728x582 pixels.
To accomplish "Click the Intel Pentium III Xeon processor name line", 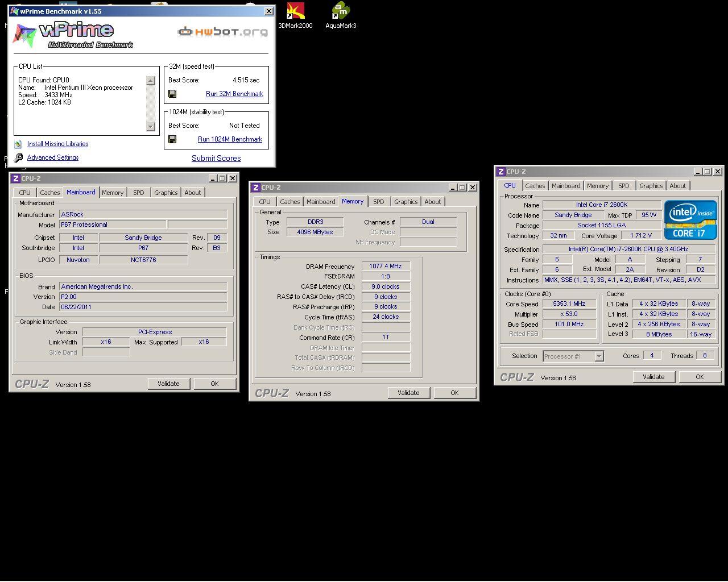I will click(x=76, y=88).
